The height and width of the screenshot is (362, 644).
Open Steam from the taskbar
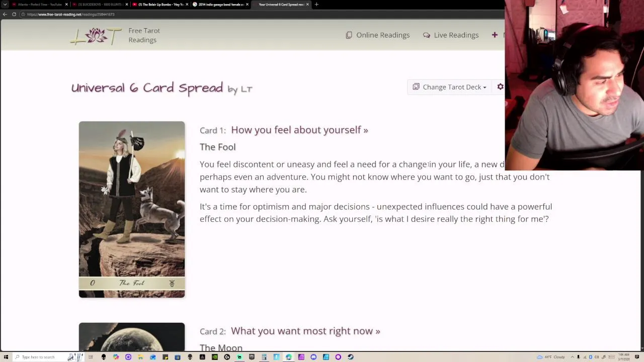(x=350, y=357)
